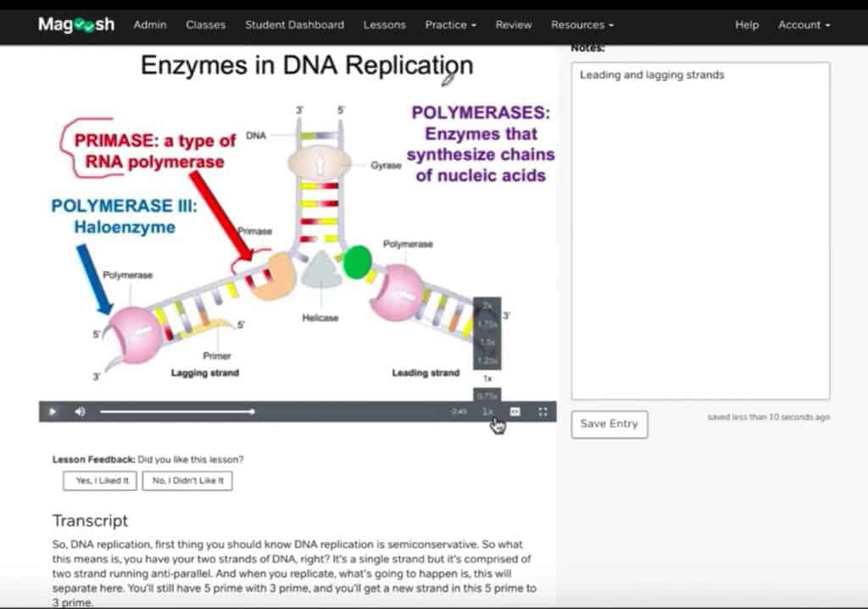Enter fullscreen mode for the video

[x=542, y=412]
